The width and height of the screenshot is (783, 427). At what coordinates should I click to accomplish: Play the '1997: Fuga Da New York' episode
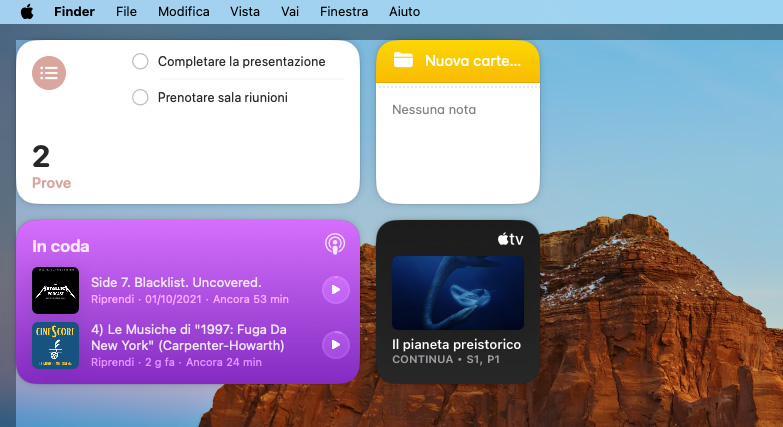(336, 345)
